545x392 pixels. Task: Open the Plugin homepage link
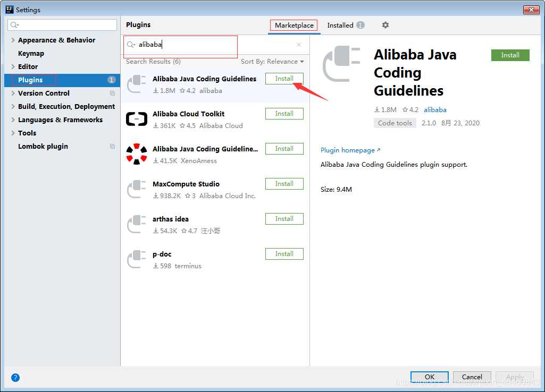pos(347,150)
